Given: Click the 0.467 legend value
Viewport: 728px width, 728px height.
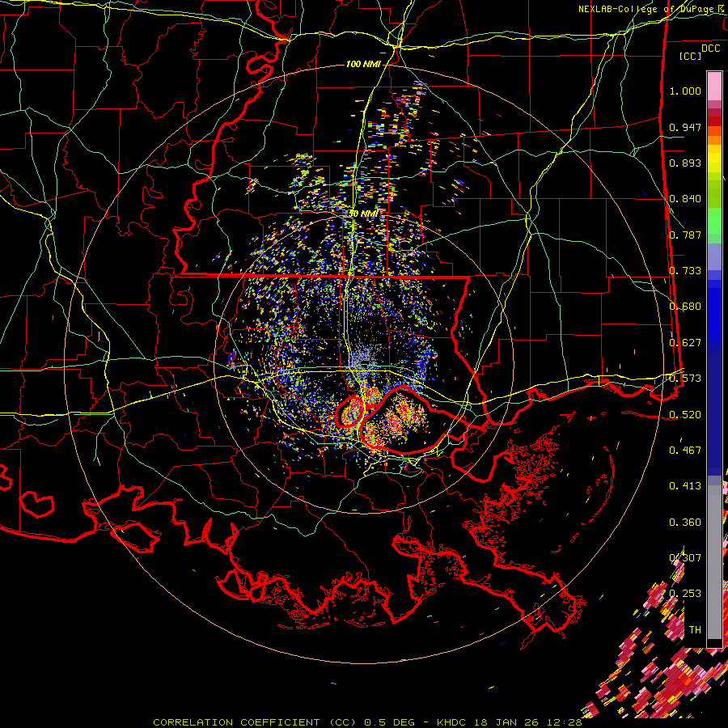Looking at the screenshot, I should tap(685, 450).
